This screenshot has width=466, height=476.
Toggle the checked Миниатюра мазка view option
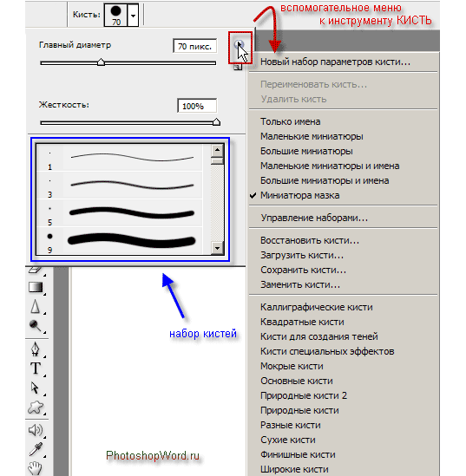coord(344,195)
